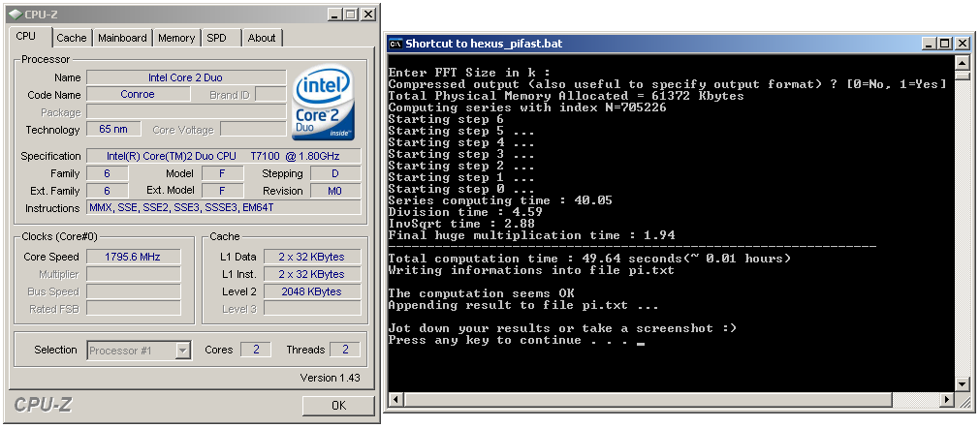Click the L1 Inst. value field
This screenshot has height=428, width=980.
point(312,274)
